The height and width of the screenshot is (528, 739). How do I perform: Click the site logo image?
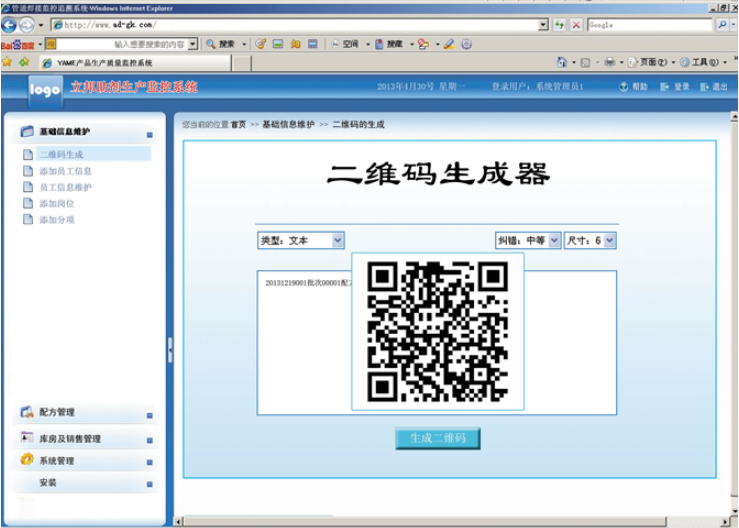coord(45,90)
